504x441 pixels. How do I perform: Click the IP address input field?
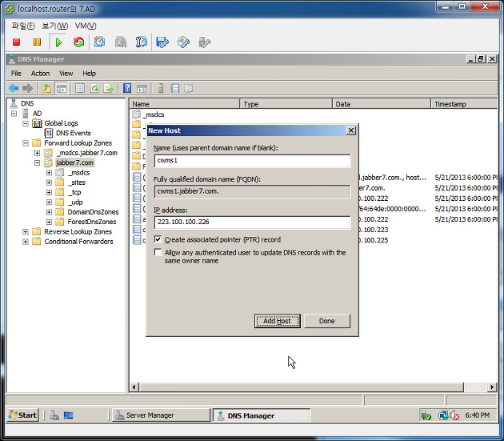pos(252,223)
